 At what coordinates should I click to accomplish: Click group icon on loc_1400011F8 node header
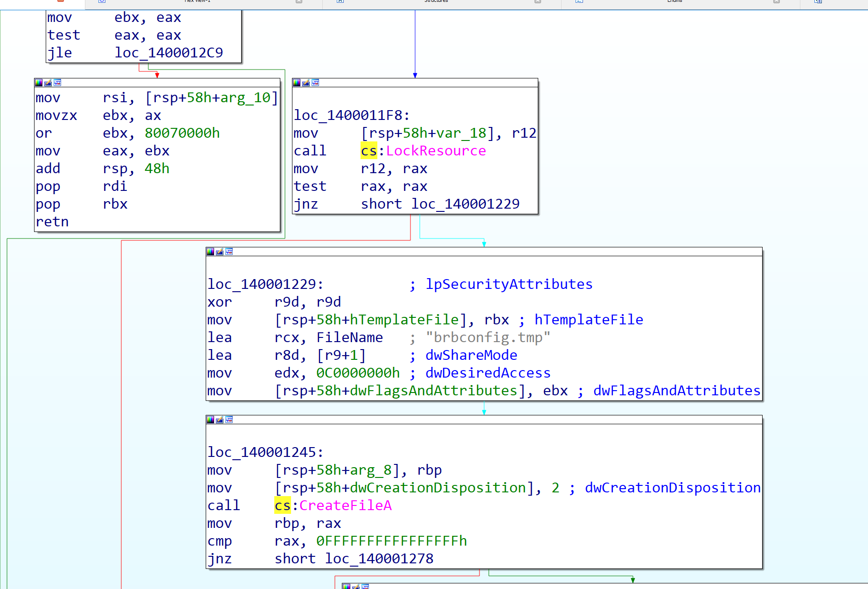click(315, 83)
